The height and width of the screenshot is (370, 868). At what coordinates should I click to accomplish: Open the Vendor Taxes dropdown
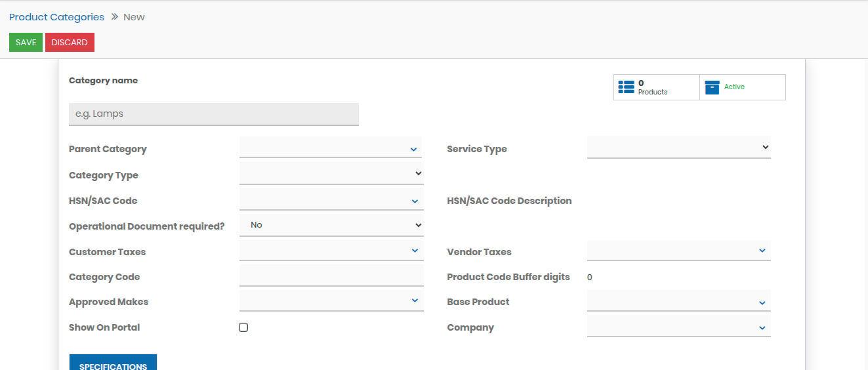[678, 251]
